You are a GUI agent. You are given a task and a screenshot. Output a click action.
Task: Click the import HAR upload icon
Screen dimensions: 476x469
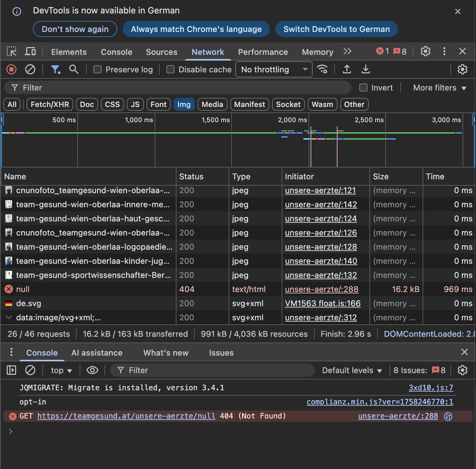[x=347, y=70]
